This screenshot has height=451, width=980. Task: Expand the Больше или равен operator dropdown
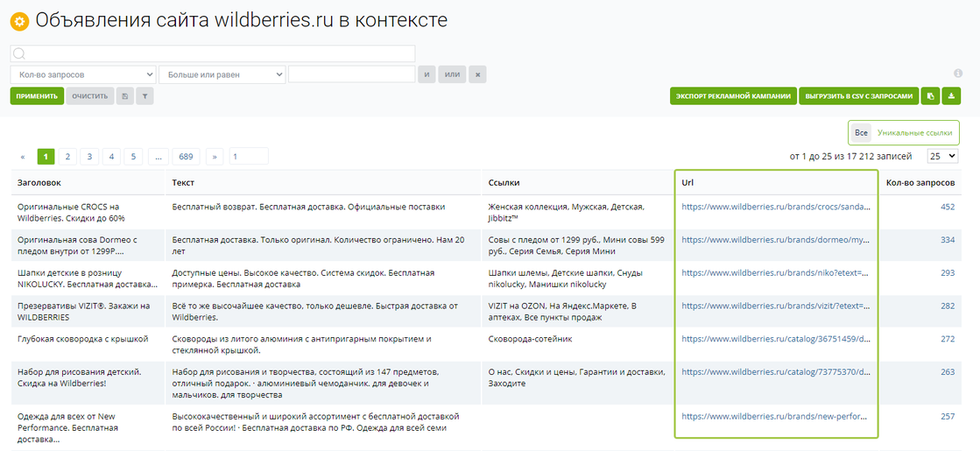tap(222, 75)
